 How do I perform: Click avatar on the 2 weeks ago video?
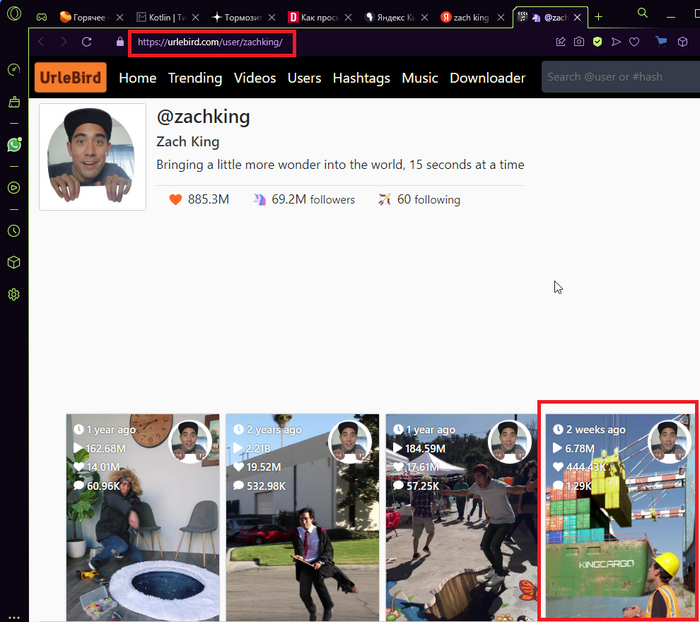[x=669, y=441]
